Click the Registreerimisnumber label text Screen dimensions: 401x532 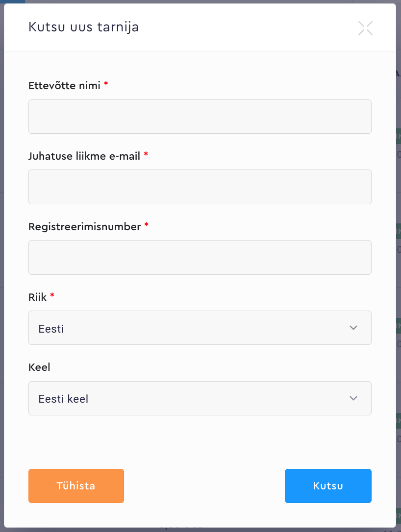(85, 227)
